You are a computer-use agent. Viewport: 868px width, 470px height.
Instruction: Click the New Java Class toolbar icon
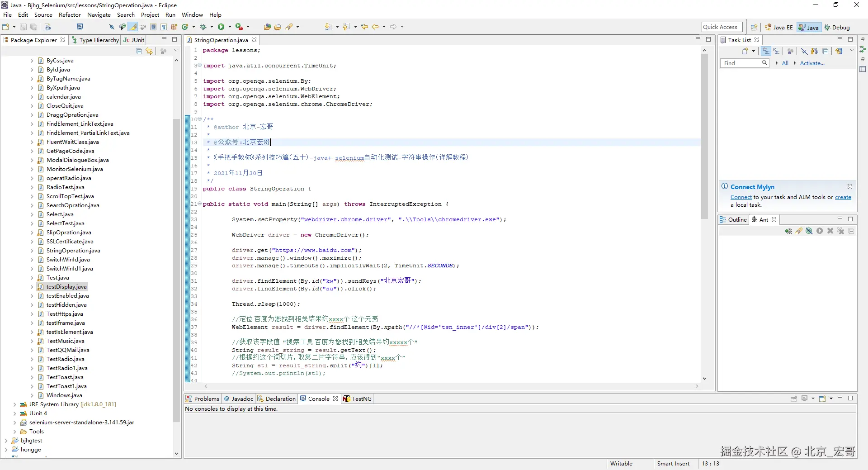[184, 27]
